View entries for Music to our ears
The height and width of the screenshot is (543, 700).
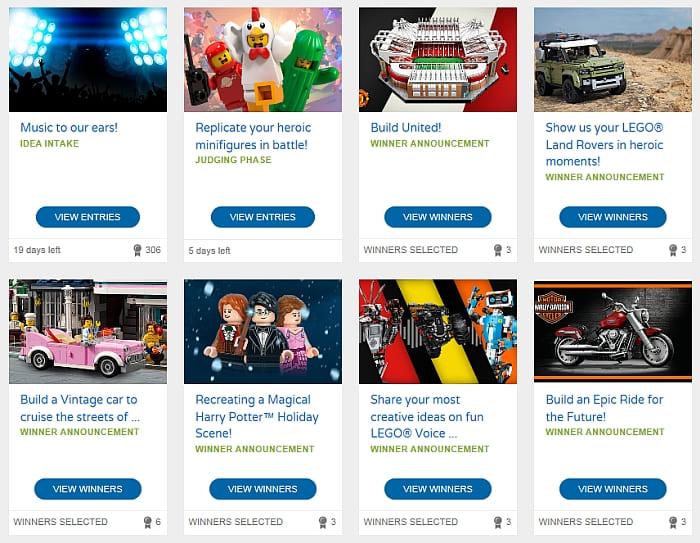click(x=88, y=217)
